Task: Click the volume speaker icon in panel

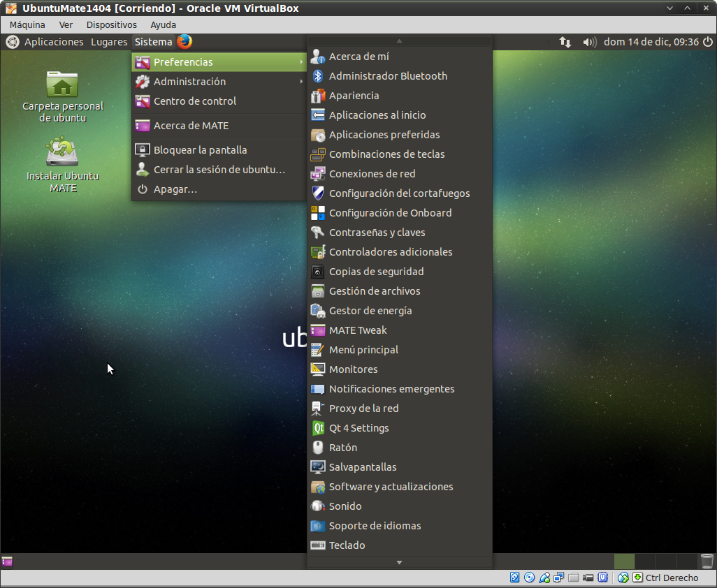Action: pos(589,42)
